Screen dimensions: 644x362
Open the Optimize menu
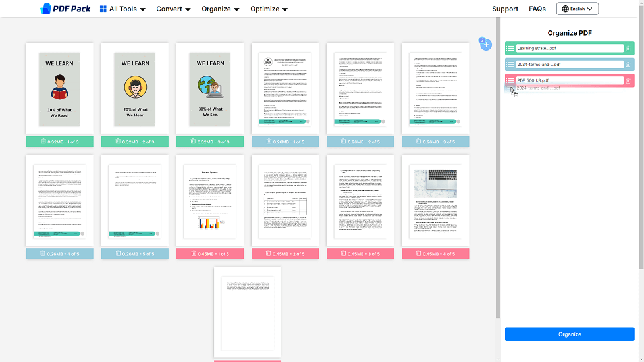pyautogui.click(x=269, y=9)
